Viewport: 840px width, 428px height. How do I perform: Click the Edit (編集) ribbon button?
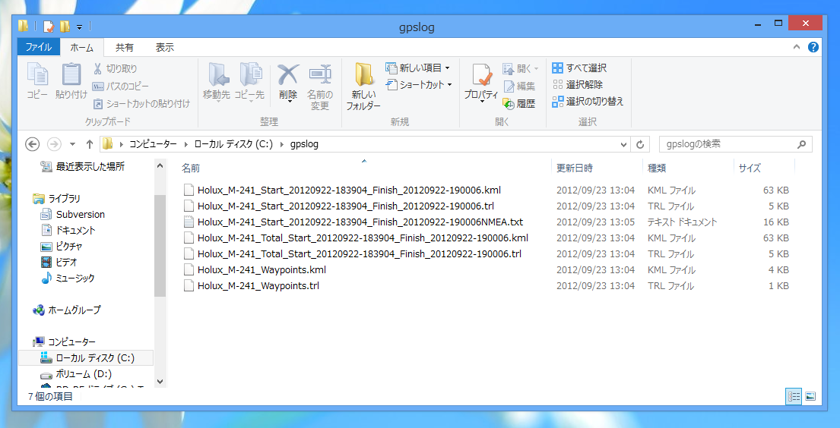(x=519, y=86)
